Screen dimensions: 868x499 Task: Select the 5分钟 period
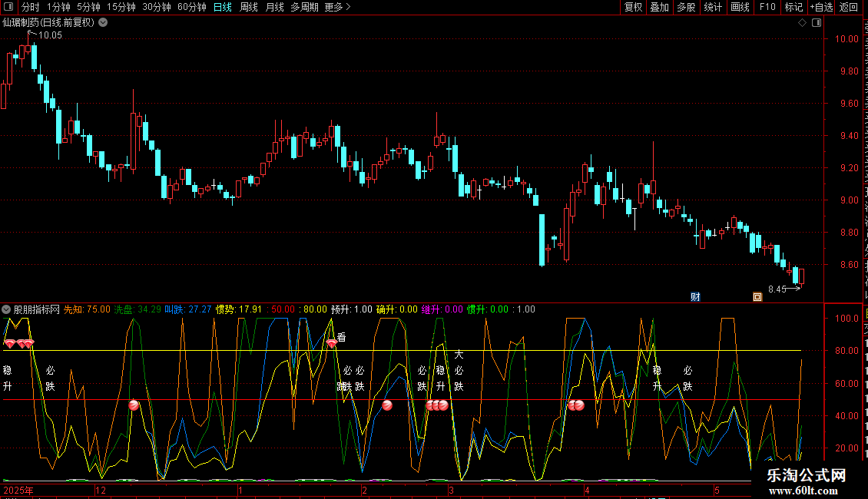click(x=88, y=7)
